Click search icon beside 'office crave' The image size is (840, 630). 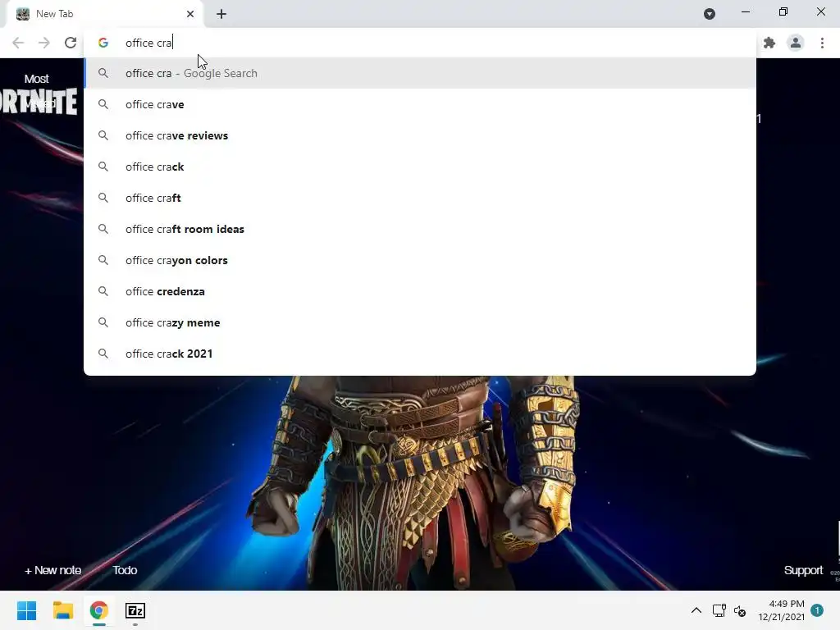click(103, 104)
